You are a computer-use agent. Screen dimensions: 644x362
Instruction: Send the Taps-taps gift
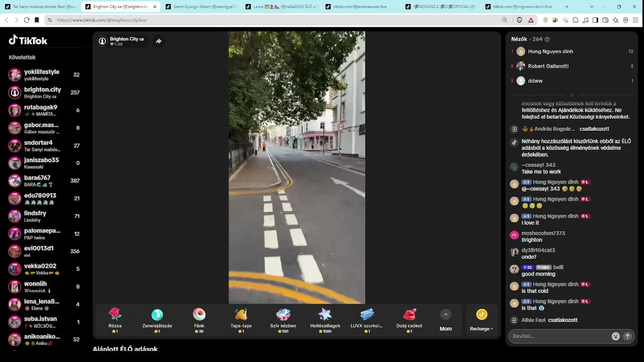[x=241, y=320]
